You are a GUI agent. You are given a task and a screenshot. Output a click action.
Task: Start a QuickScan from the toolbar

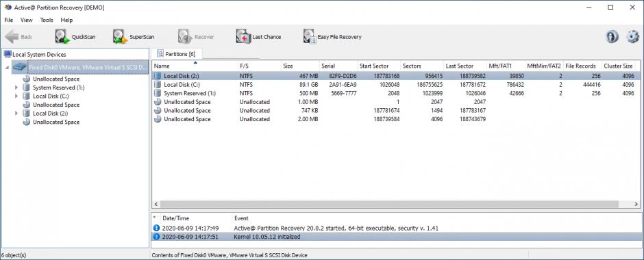pos(75,36)
